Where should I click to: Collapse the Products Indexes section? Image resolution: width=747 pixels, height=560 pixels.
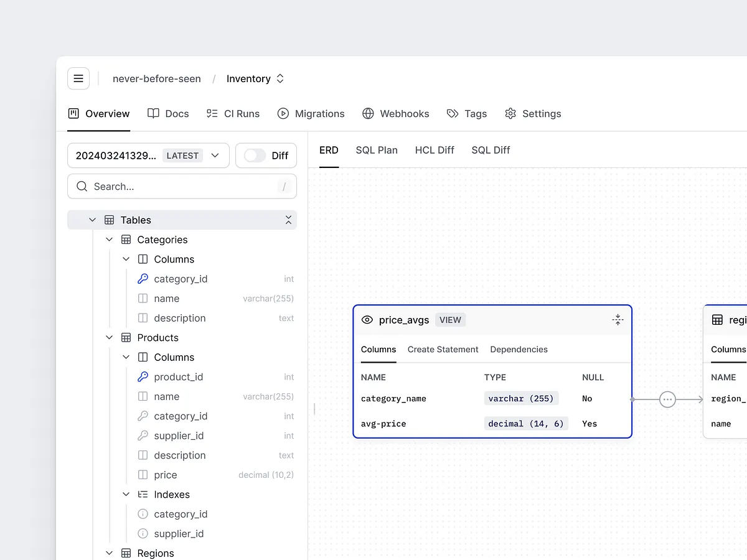click(126, 495)
